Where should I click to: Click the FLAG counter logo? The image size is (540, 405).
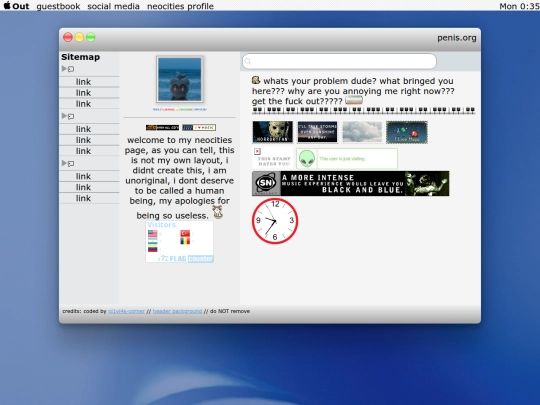[x=186, y=258]
